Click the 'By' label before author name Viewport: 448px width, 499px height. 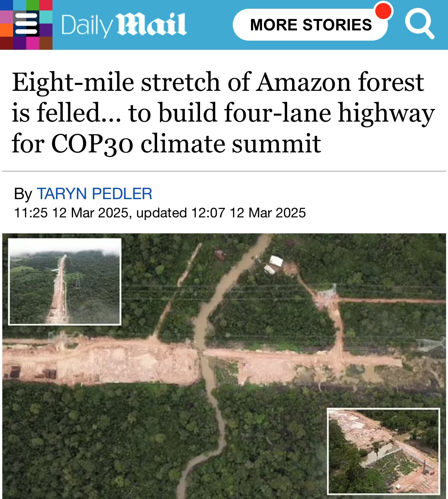(23, 194)
